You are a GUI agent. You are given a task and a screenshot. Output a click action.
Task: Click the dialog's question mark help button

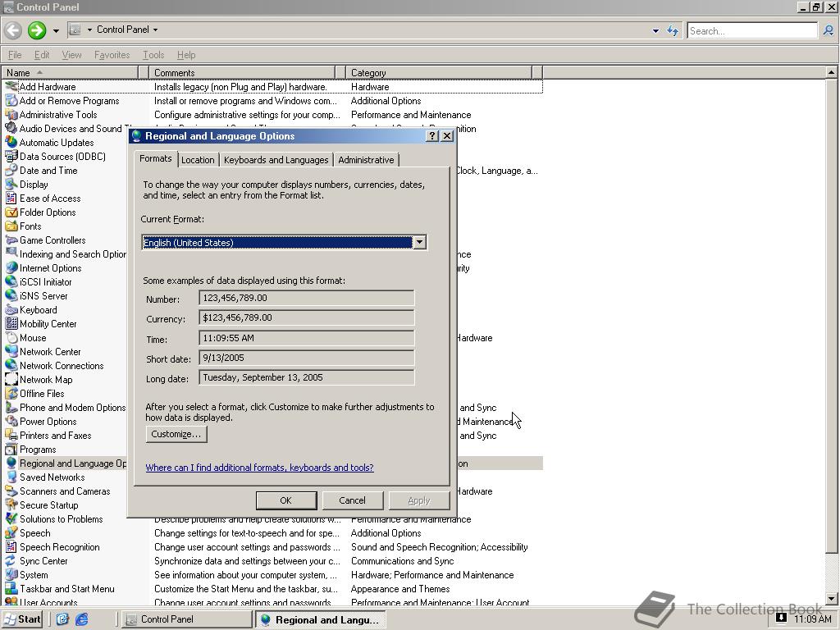[x=431, y=136]
